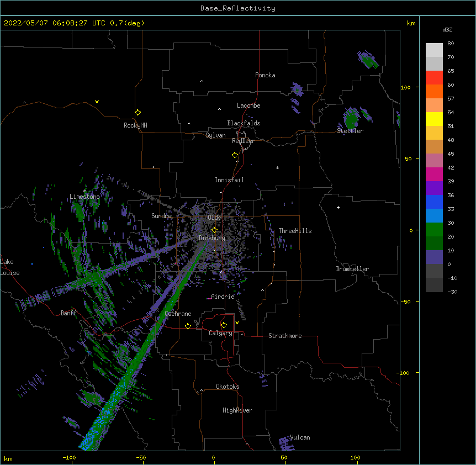Select the bright green swatch below 30 dBZ
This screenshot has height=465, width=476.
click(434, 230)
